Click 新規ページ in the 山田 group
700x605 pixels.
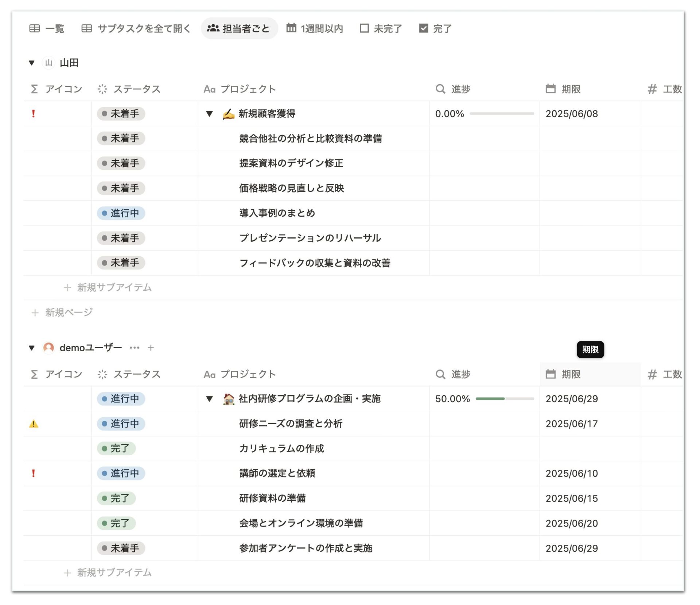[x=62, y=313]
